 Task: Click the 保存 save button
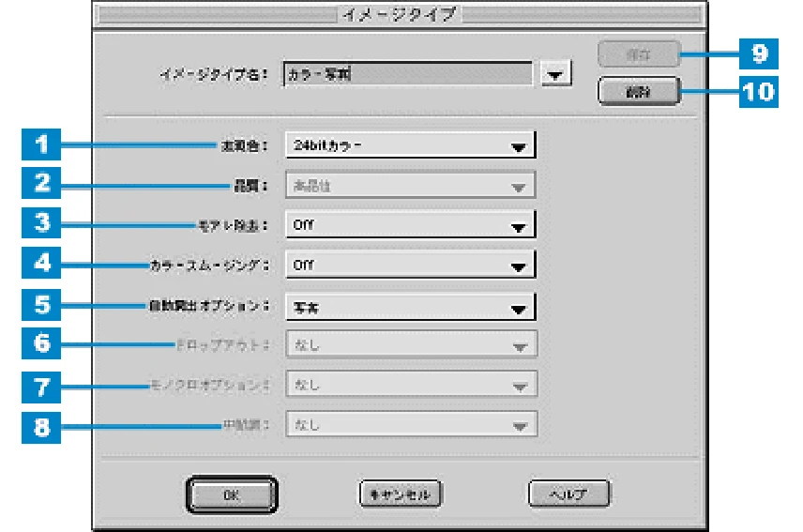tap(639, 53)
